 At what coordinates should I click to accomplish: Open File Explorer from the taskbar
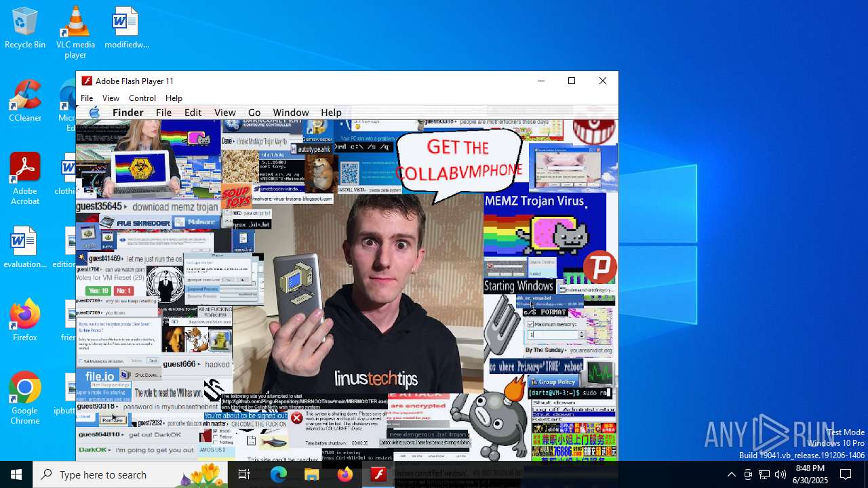(x=312, y=474)
